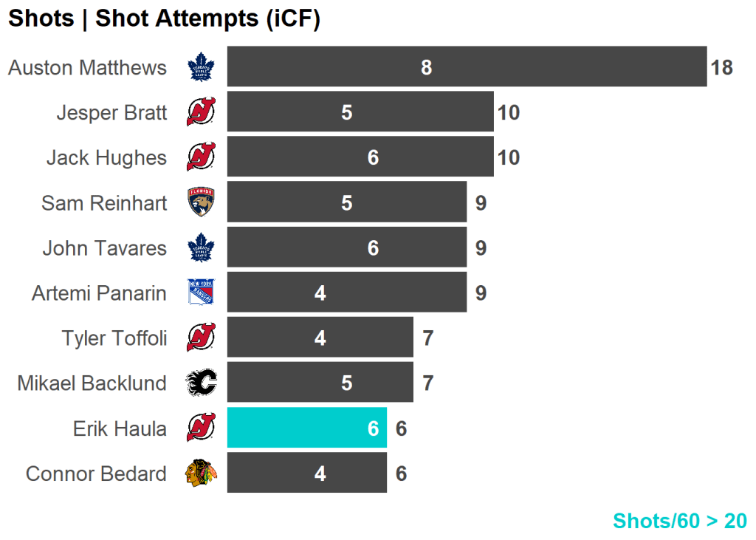Click the Blackhawks logo next to Connor Bedard
756x540 pixels.
tap(200, 473)
